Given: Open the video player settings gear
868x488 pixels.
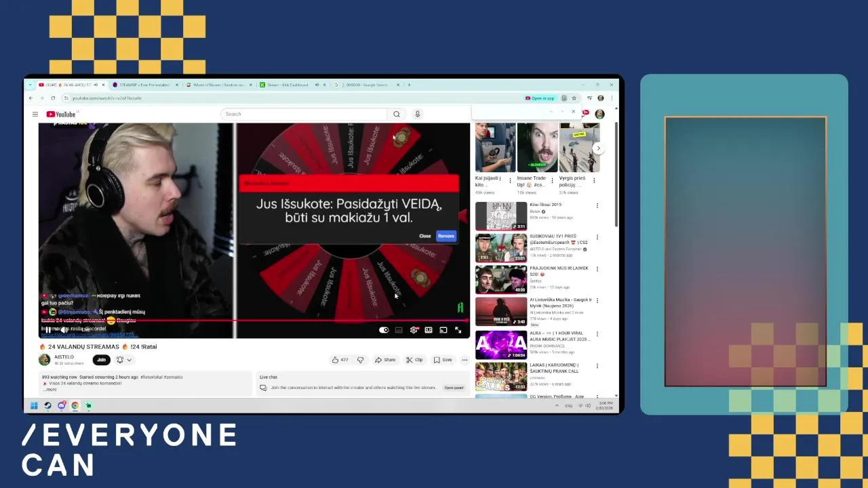Looking at the screenshot, I should [x=414, y=330].
